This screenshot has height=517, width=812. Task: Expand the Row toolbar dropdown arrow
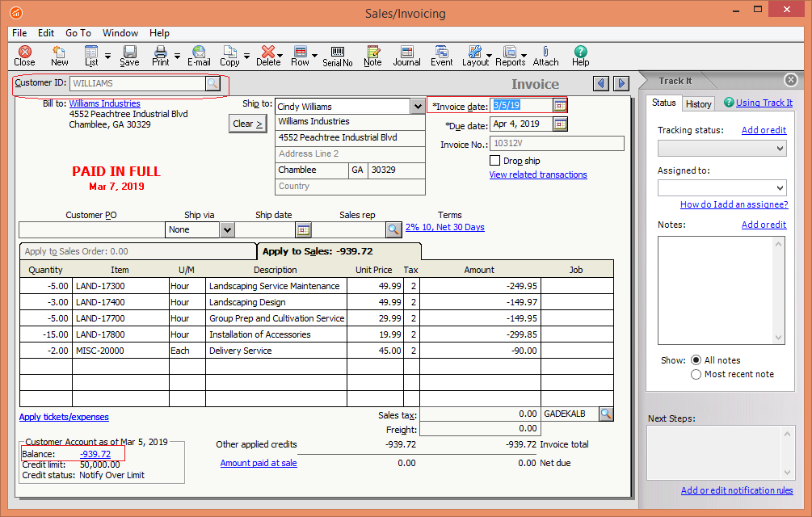313,56
